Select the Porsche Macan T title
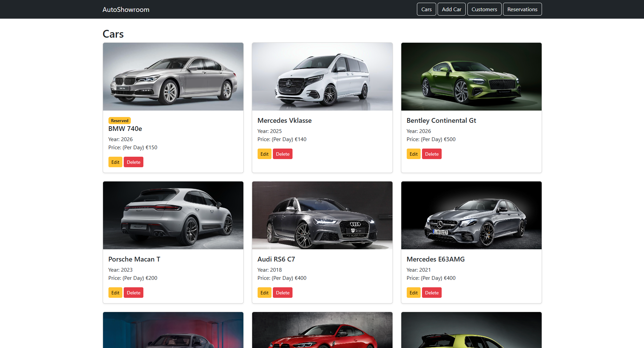Image resolution: width=644 pixels, height=348 pixels. pos(134,259)
